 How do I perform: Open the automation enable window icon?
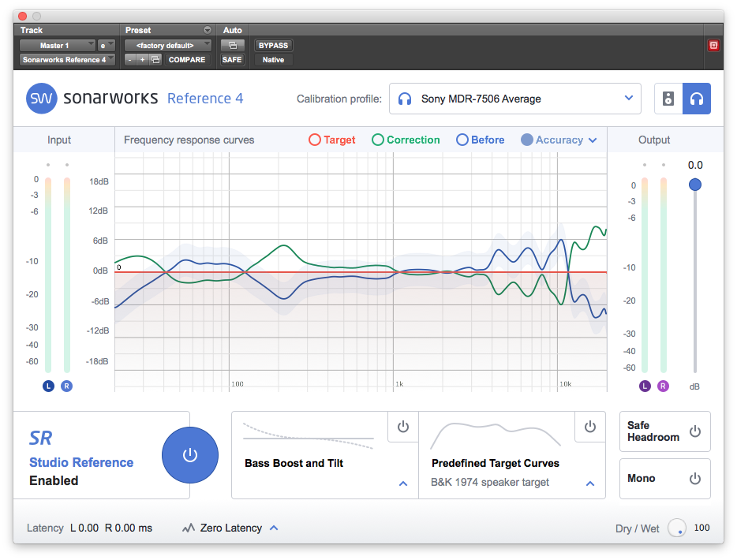[x=233, y=46]
